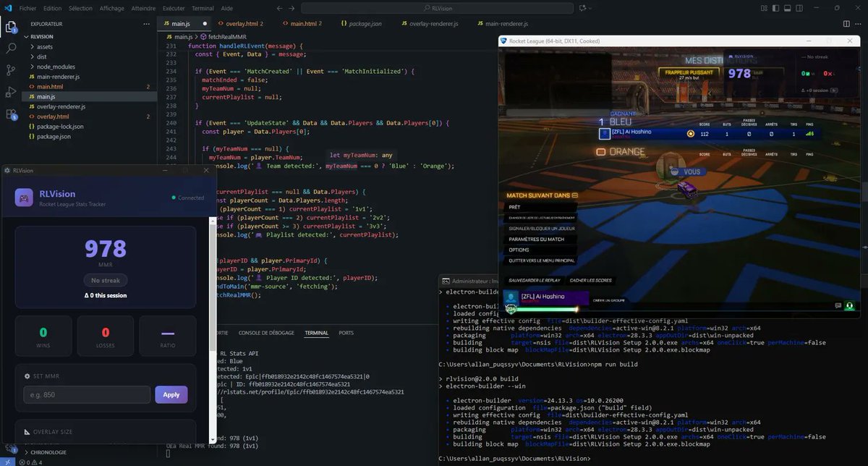868x466 pixels.
Task: Open the PORTS panel tab
Action: [x=346, y=333]
